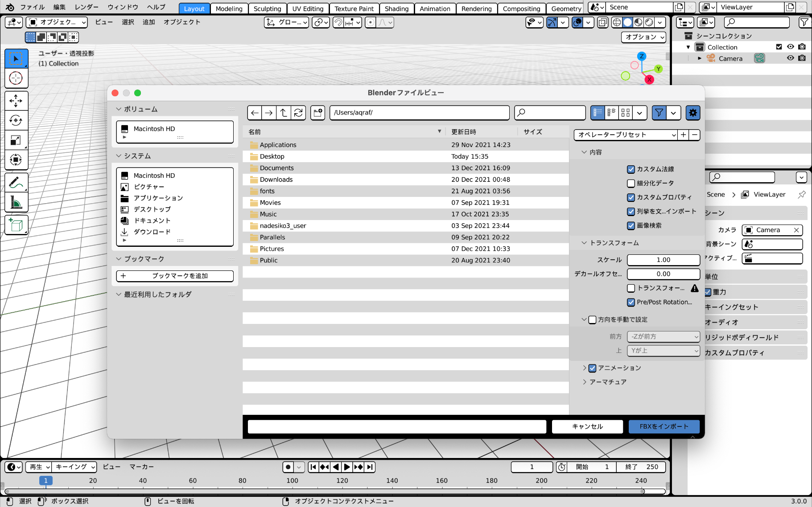812x507 pixels.
Task: Activate the Transform tool
Action: (16, 159)
